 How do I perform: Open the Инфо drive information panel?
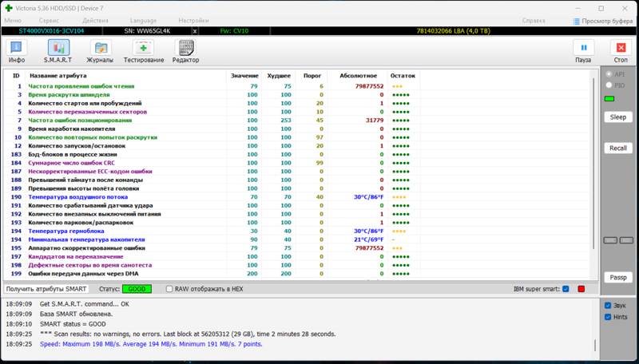point(17,51)
